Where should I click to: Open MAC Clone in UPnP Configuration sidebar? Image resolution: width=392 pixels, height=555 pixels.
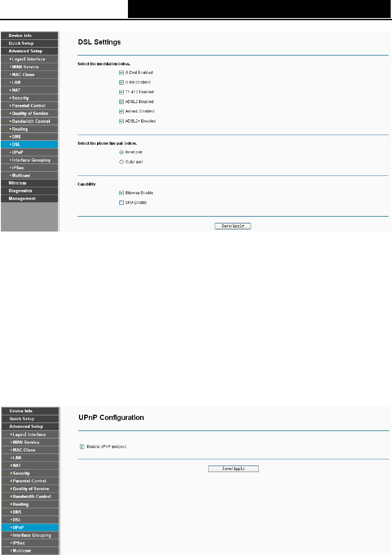(29, 450)
